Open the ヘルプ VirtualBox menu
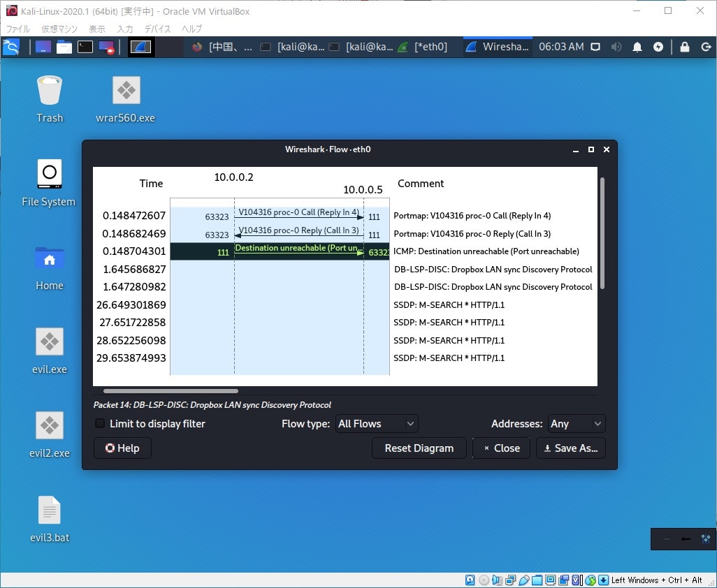The width and height of the screenshot is (717, 588). pos(191,29)
